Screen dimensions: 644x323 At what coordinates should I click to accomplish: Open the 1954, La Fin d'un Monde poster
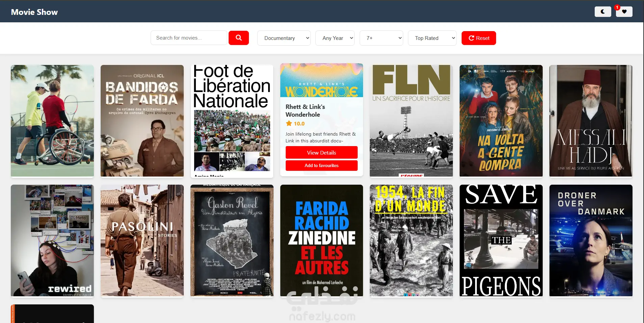click(x=411, y=240)
